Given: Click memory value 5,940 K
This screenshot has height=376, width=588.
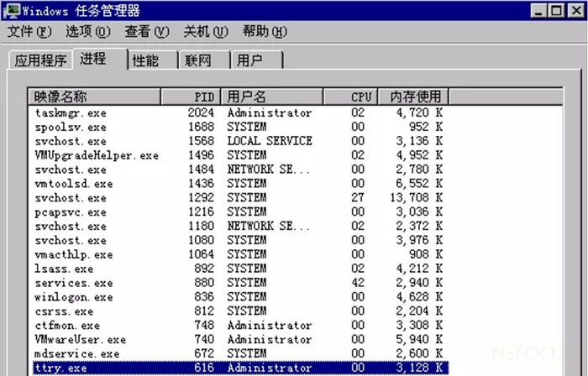Looking at the screenshot, I should [419, 339].
